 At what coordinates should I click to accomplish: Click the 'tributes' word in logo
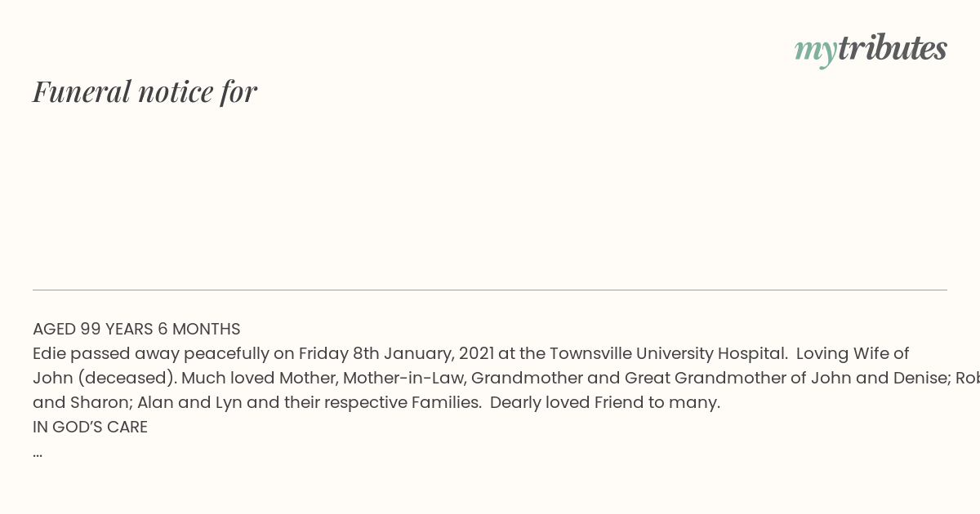(x=892, y=48)
